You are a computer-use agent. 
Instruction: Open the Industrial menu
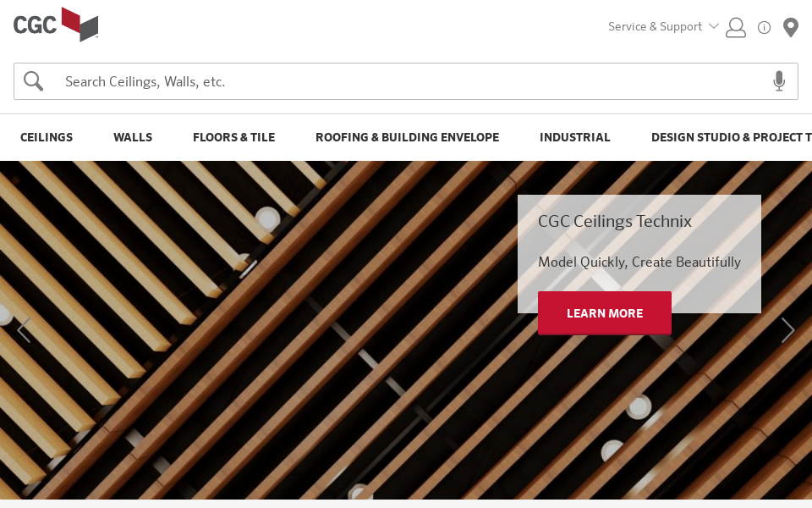[575, 137]
